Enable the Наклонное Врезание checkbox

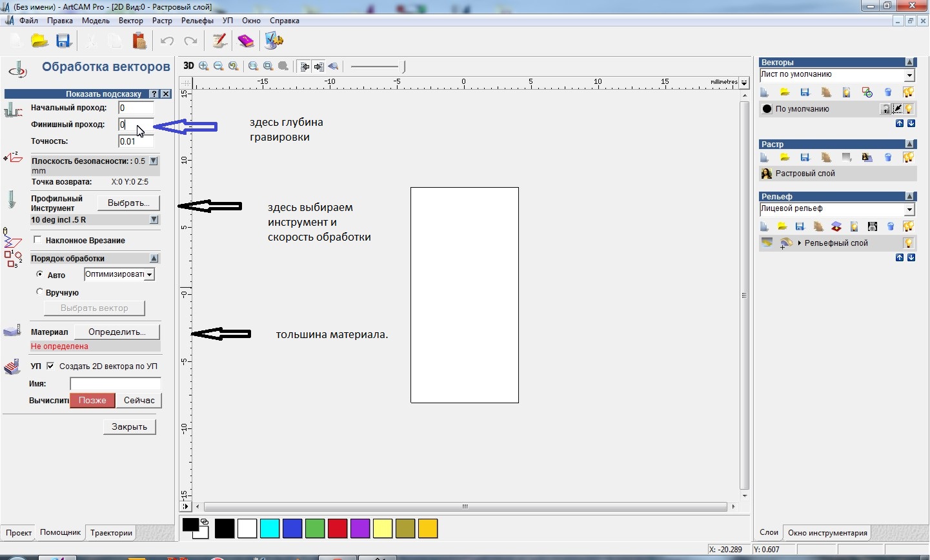click(x=38, y=240)
